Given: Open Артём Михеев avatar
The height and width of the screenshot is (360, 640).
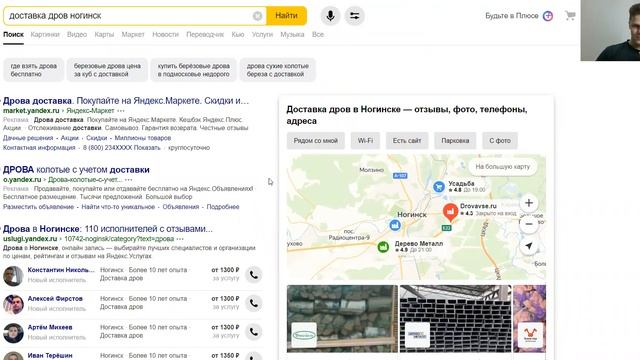Looking at the screenshot, I should point(13,333).
